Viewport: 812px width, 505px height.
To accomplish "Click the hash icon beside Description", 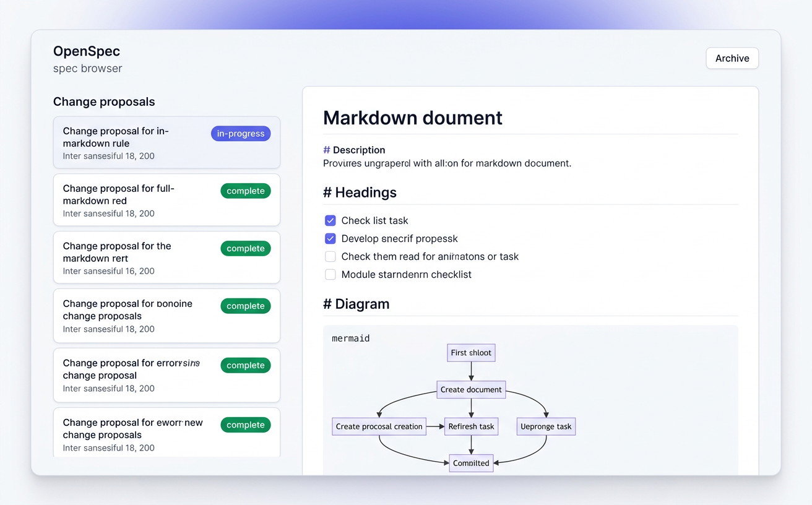I will 327,150.
